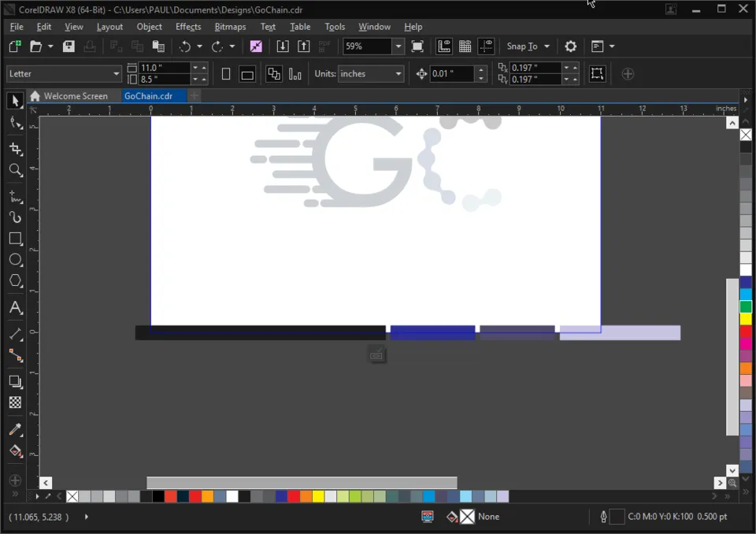The height and width of the screenshot is (534, 756).
Task: Expand color palette flyout arrow at bottom left
Action: coord(37,496)
